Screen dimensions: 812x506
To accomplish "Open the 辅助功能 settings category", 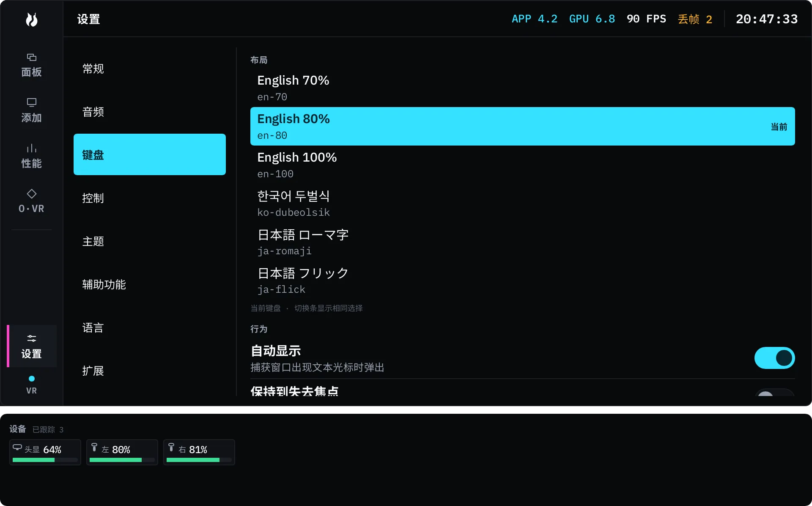I will [x=150, y=284].
